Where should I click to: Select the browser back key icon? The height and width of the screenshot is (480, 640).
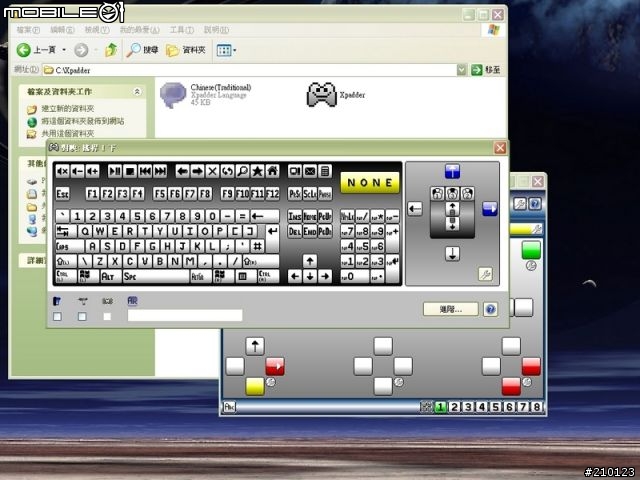point(182,171)
